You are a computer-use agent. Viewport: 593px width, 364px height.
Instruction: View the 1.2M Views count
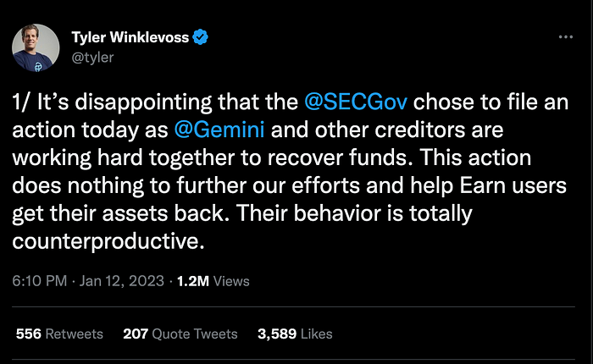[x=213, y=281]
